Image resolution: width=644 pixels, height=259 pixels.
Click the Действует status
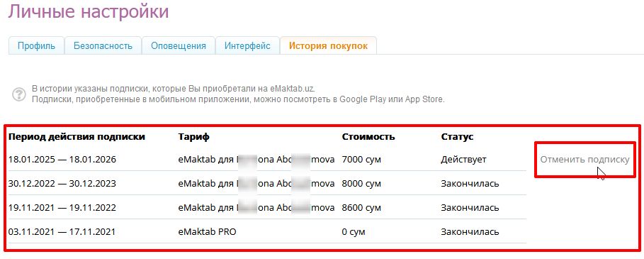[464, 160]
